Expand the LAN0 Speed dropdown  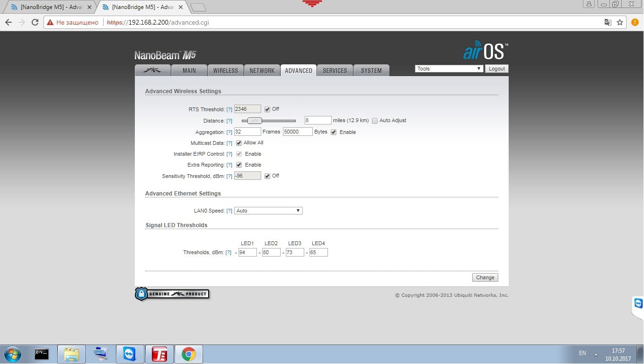tap(268, 211)
